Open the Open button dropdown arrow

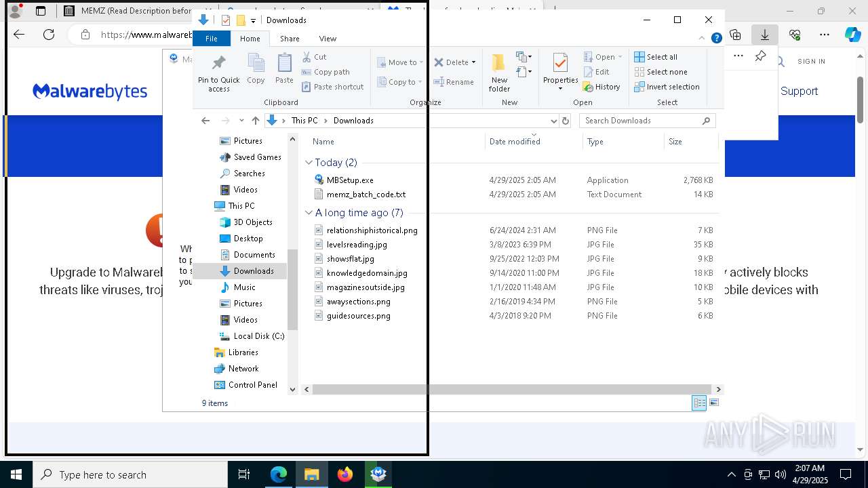(x=620, y=57)
